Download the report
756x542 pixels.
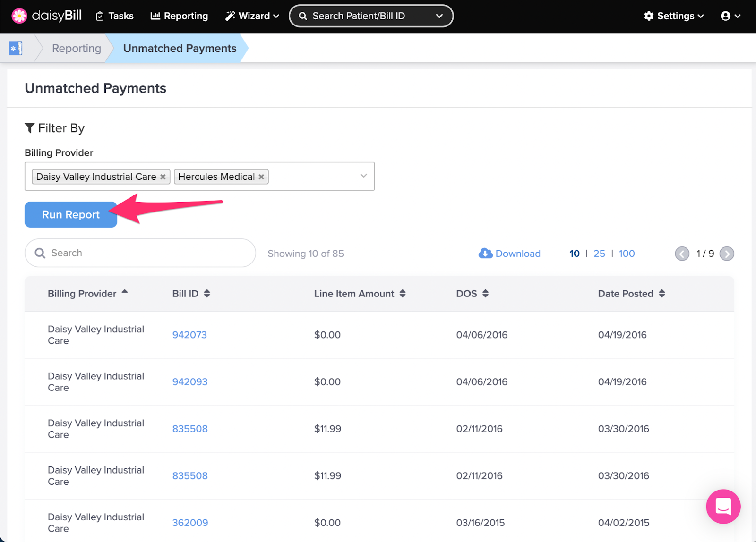point(509,254)
